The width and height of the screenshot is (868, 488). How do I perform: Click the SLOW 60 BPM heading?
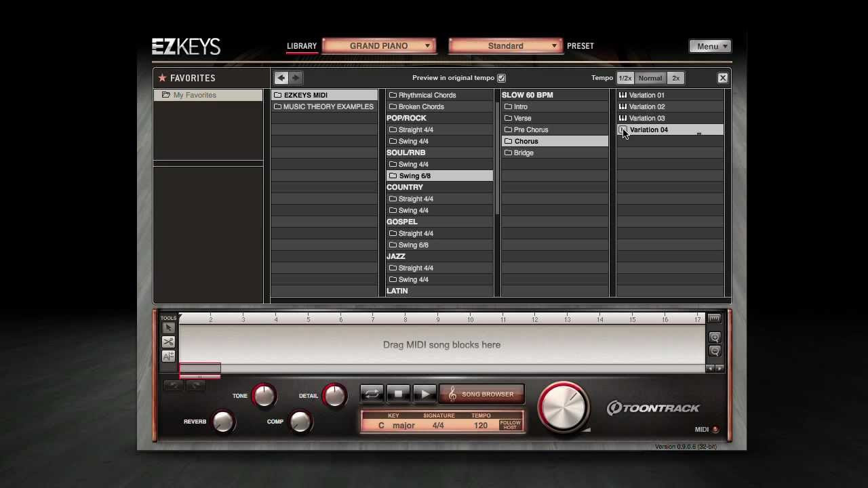tap(528, 95)
